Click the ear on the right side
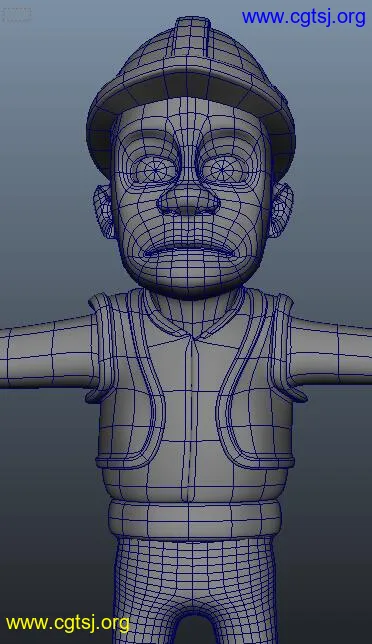This screenshot has height=644, width=372. point(281,210)
